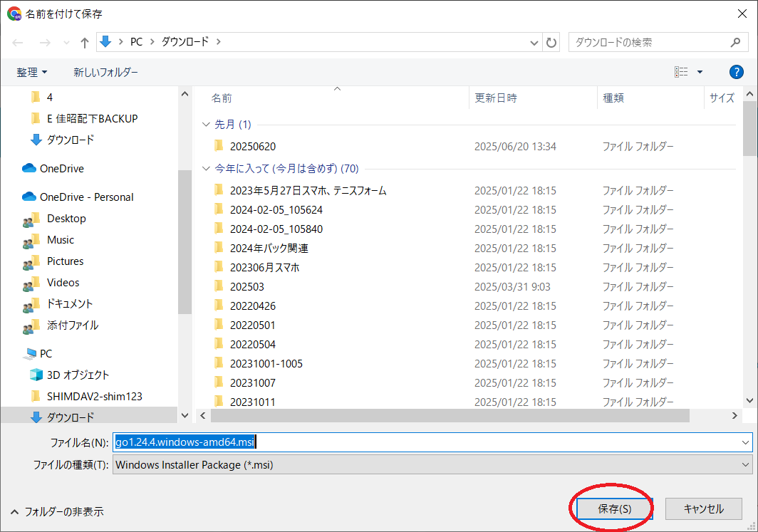Click the 20250620 folder icon
Screen dimensions: 758x532
pos(219,146)
